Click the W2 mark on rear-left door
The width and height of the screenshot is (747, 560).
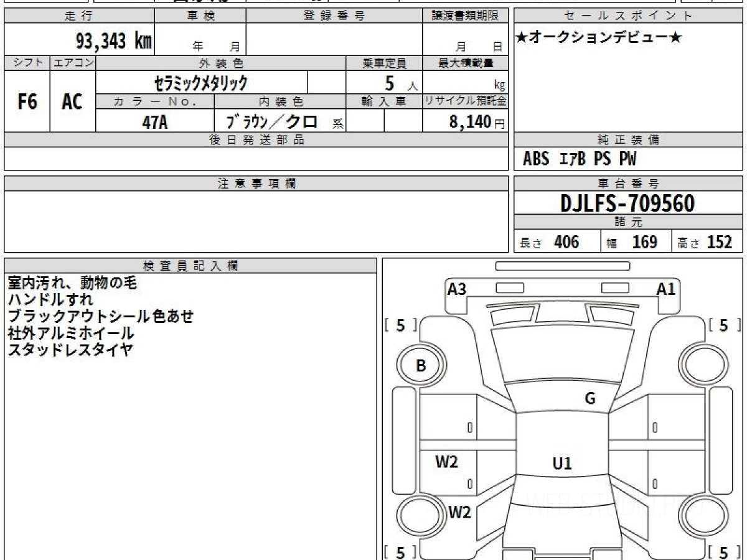tap(446, 462)
